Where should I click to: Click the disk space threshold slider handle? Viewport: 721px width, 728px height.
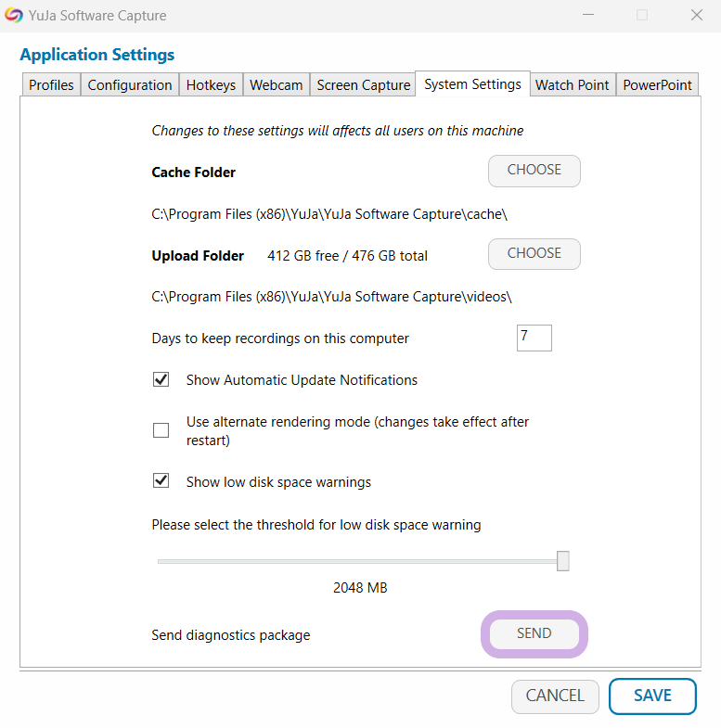pos(562,561)
